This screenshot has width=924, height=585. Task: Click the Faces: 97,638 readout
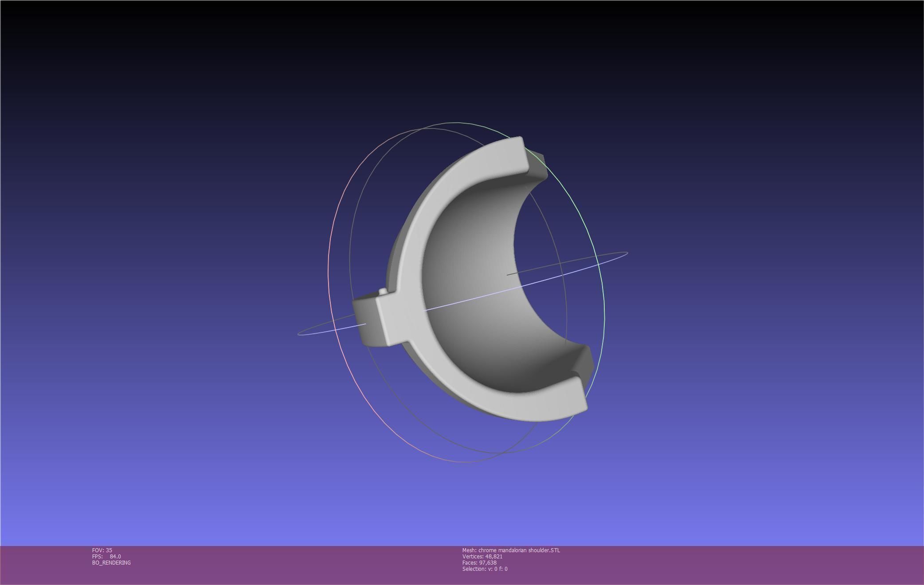tap(479, 562)
